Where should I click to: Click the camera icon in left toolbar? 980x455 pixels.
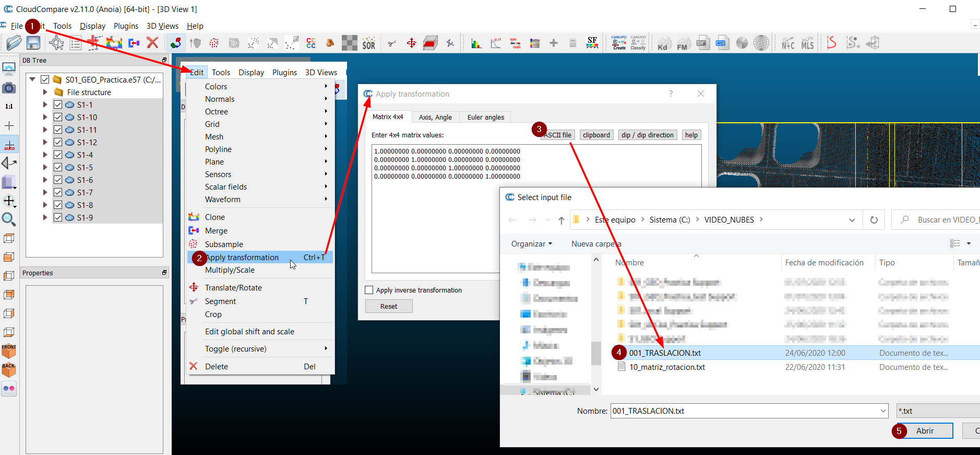(9, 88)
